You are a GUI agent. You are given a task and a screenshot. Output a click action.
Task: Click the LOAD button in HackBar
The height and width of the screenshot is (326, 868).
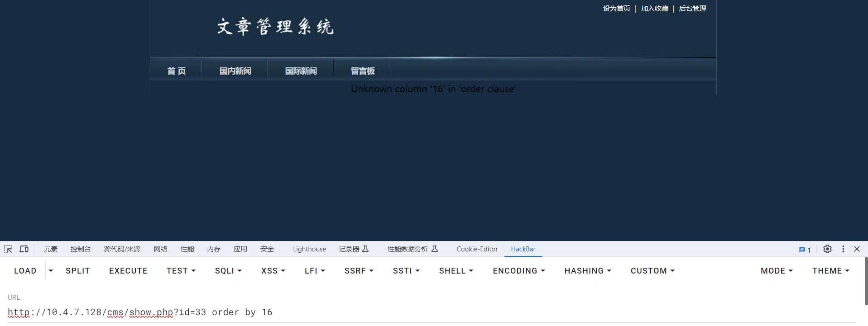(25, 271)
